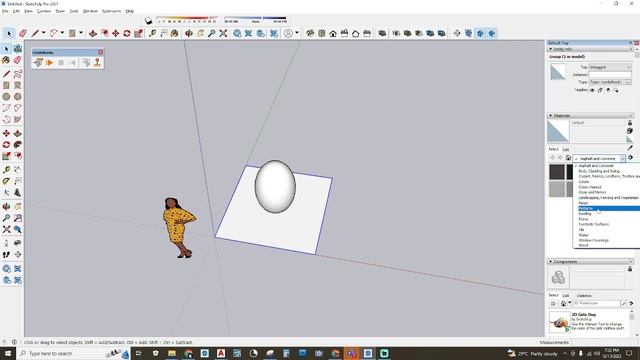Open the first ClothWorks cloth icon
Screen dimensions: 640x360
38,63
